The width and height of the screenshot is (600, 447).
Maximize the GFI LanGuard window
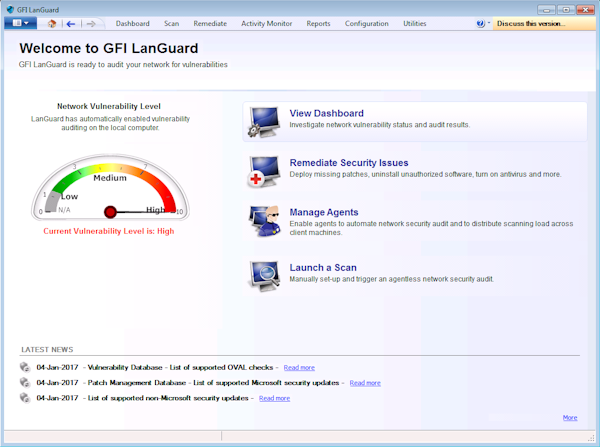coord(566,10)
